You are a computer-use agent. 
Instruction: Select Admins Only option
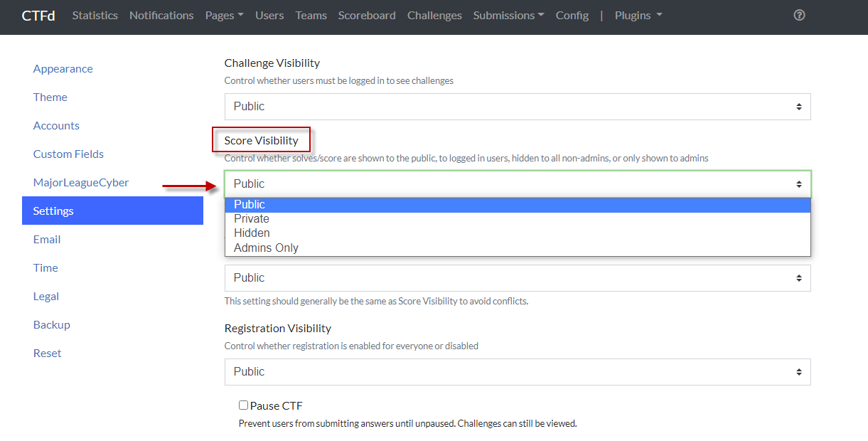click(266, 248)
